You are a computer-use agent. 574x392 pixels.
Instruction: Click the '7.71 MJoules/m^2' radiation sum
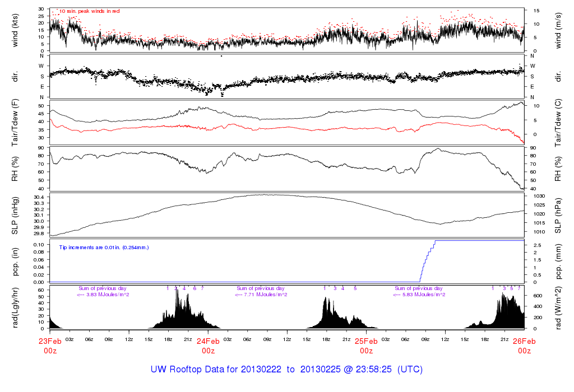[266, 295]
